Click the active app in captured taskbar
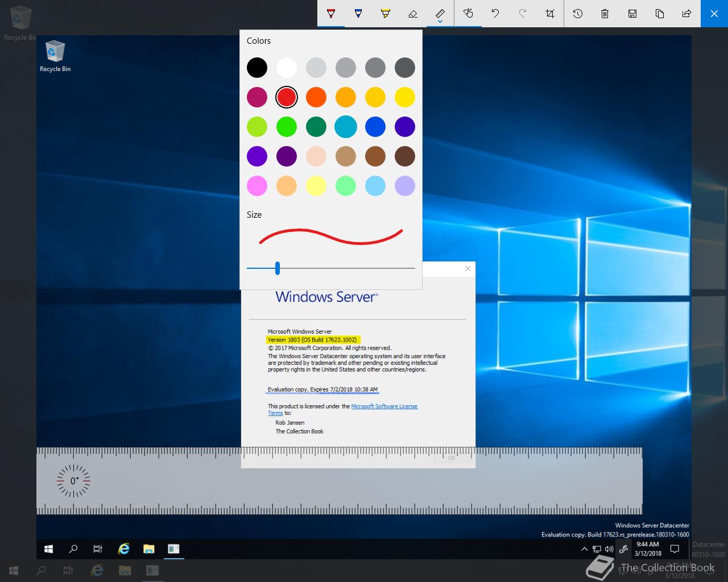 174,548
